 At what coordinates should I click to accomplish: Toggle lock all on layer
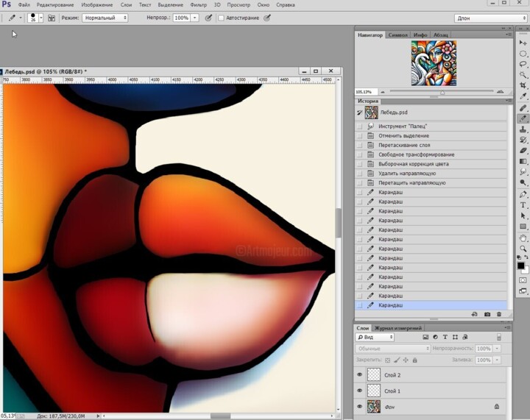click(414, 360)
